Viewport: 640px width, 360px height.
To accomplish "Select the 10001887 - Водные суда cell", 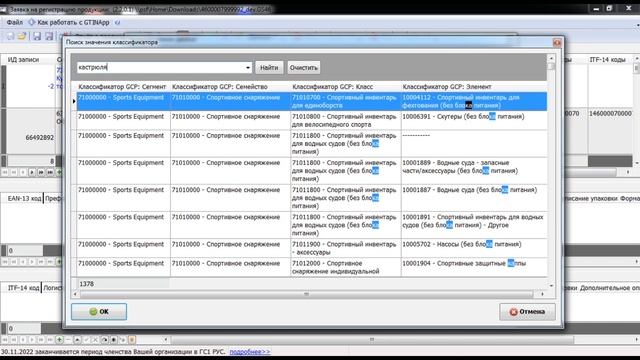I will click(474, 198).
